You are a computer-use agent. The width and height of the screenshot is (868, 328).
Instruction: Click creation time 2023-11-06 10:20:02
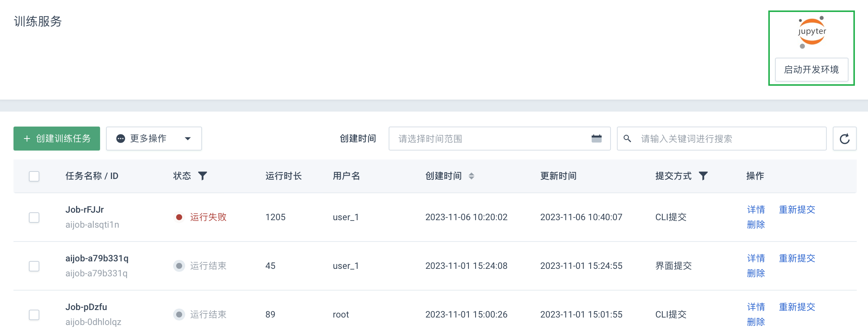[x=466, y=217]
